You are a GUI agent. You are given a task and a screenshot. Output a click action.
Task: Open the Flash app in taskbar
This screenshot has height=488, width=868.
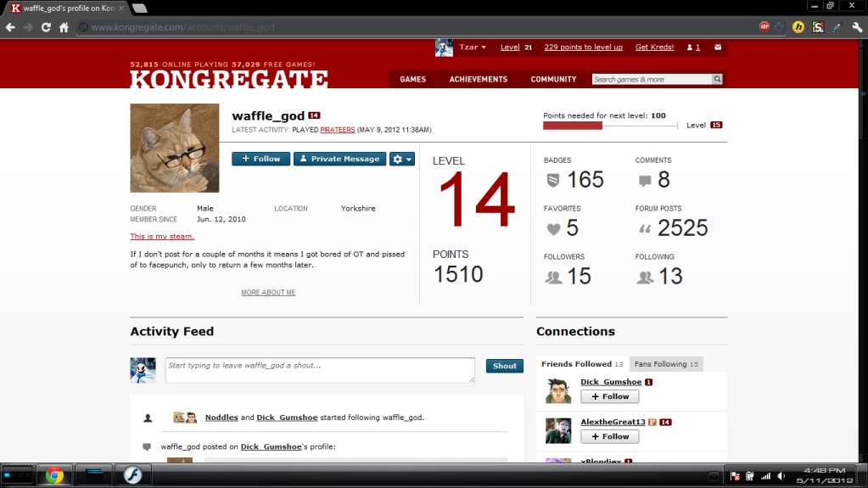tap(132, 475)
